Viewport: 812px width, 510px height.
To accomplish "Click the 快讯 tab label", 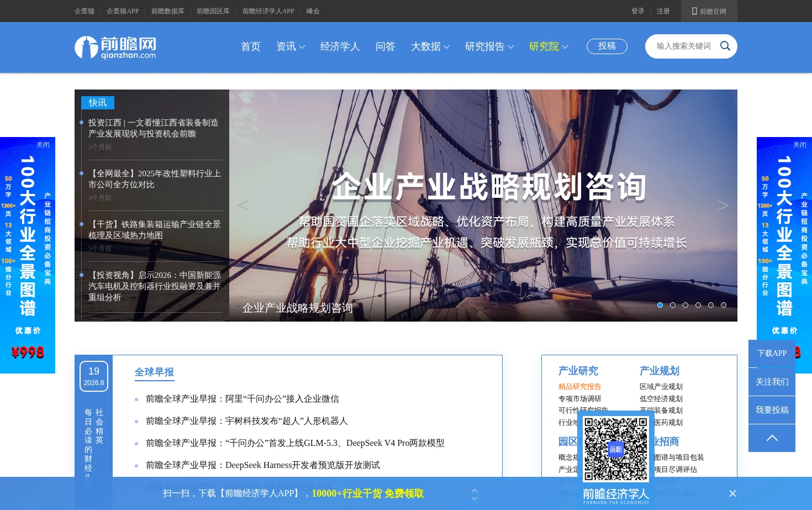I will click(98, 103).
